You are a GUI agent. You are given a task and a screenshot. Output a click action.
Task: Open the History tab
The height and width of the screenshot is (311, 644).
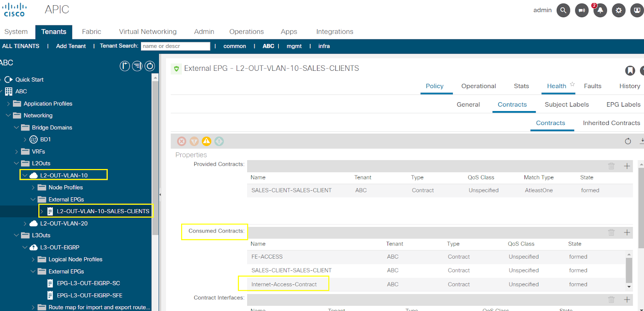[x=630, y=86]
